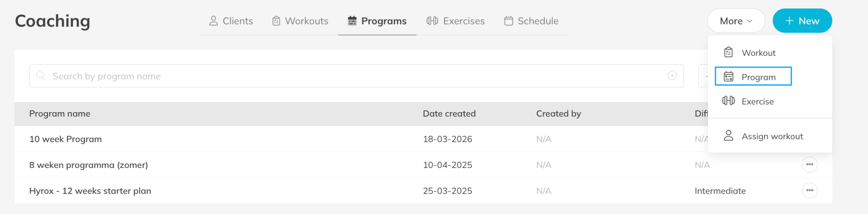This screenshot has height=214, width=868.
Task: Click the New button
Action: [x=802, y=21]
